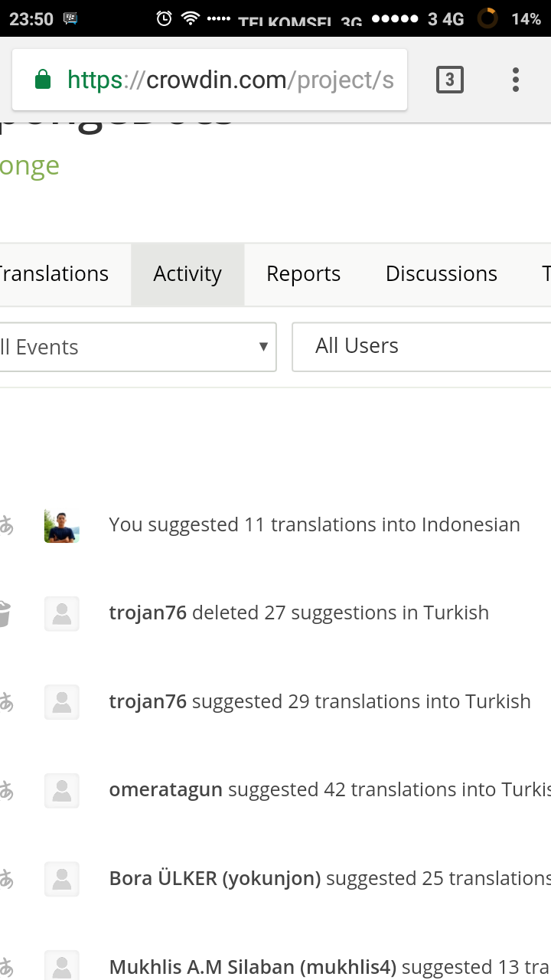Image resolution: width=551 pixels, height=980 pixels.
Task: Go to the Discussions tab
Action: [442, 274]
